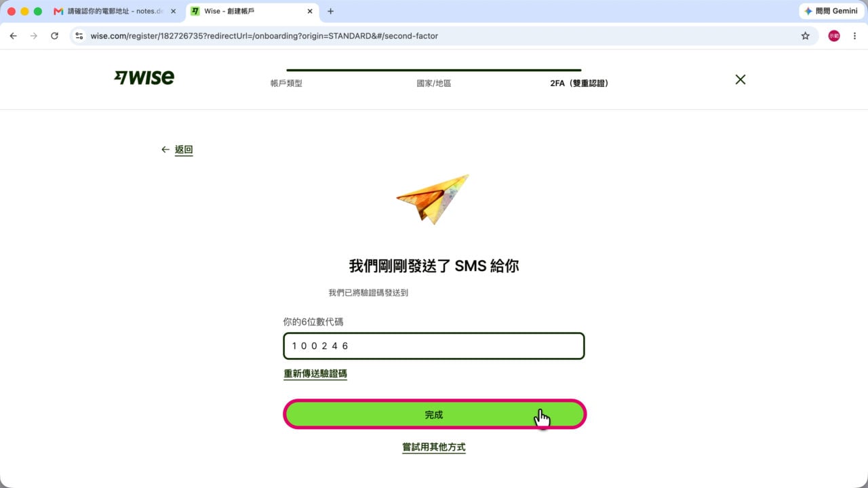Open a new browser tab
Screen dimensions: 868x488
(x=330, y=12)
